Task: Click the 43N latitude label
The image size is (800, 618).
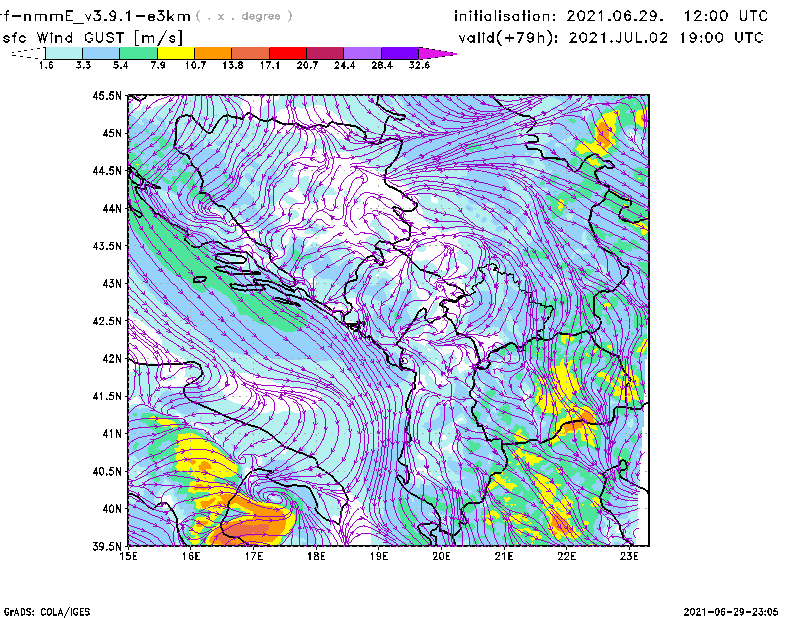Action: (112, 283)
